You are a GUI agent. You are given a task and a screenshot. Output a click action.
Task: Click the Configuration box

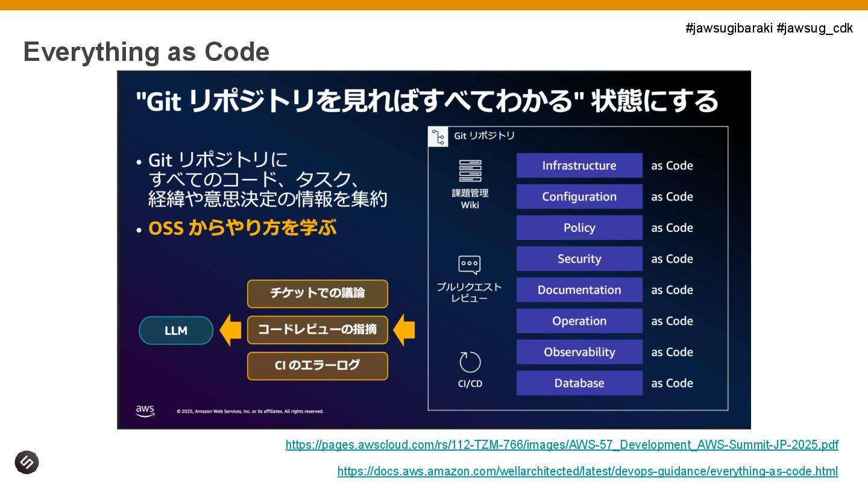point(579,196)
